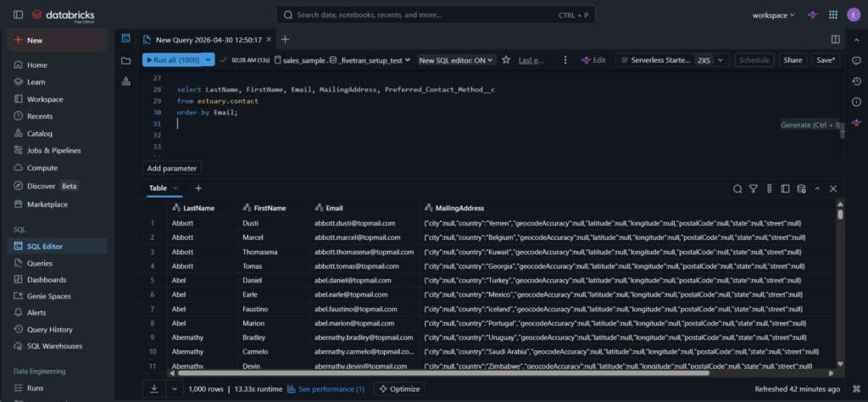Favorite the query with the star icon
Screen dimensions: 868x402
(x=506, y=60)
